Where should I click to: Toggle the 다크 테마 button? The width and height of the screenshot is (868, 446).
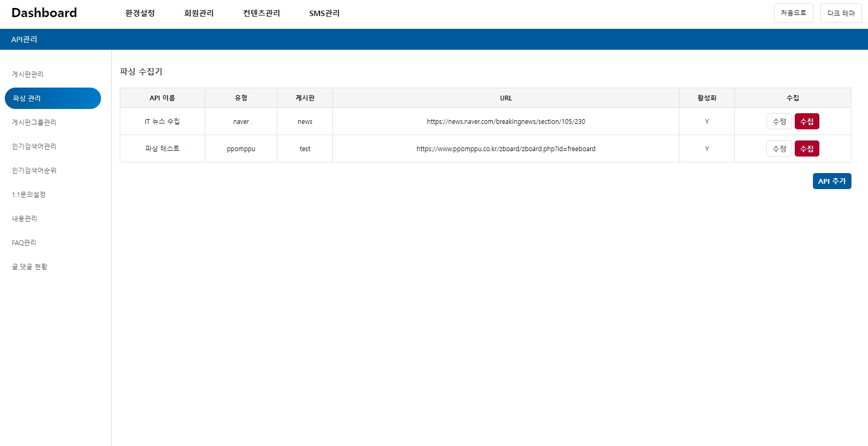click(x=841, y=13)
